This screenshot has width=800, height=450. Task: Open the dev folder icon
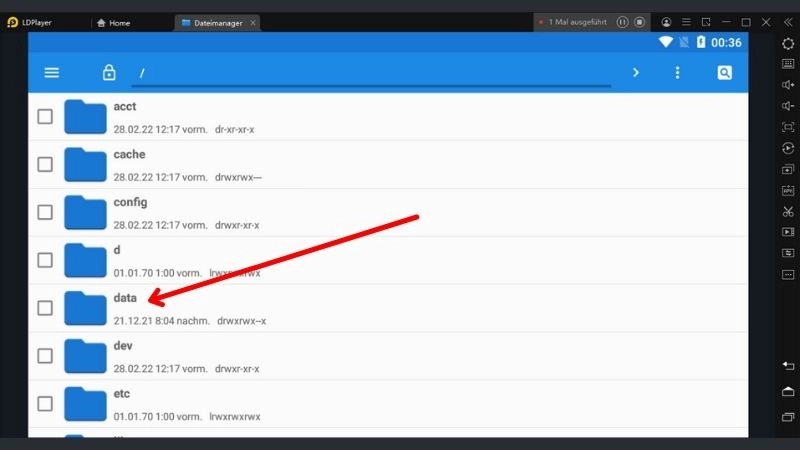[85, 356]
